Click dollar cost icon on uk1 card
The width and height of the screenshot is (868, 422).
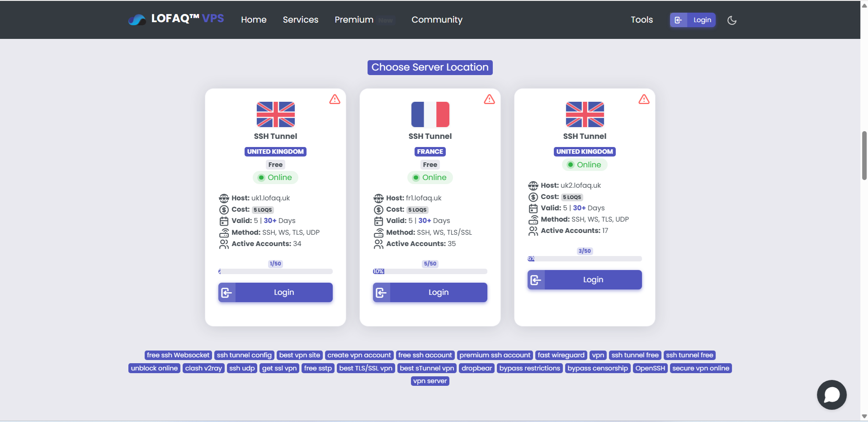click(224, 209)
